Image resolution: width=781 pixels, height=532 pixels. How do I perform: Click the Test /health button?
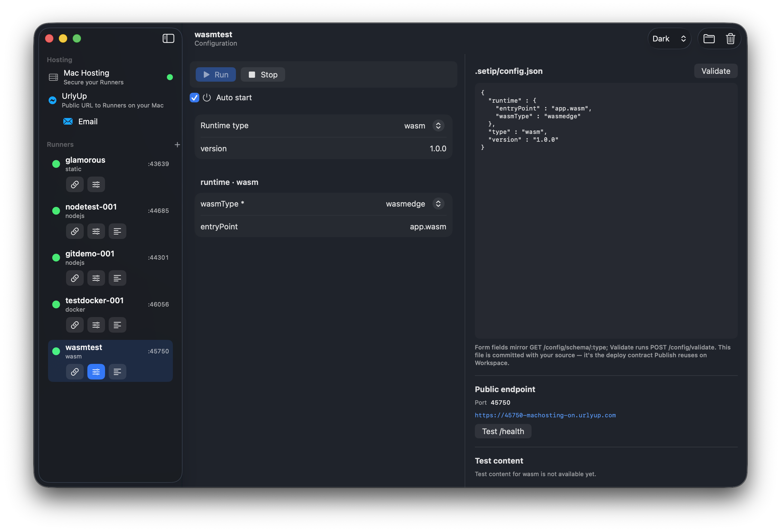(503, 431)
